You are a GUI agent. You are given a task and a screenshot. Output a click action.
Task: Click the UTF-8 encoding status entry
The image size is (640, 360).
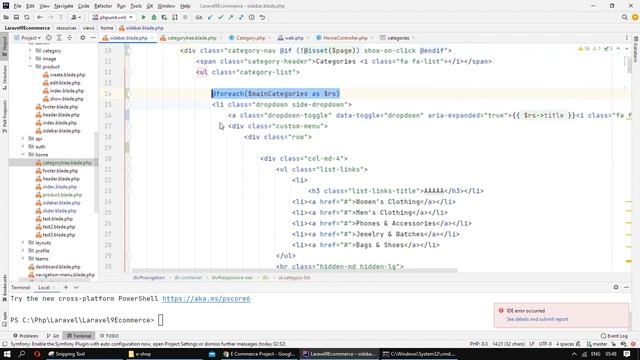pos(545,344)
